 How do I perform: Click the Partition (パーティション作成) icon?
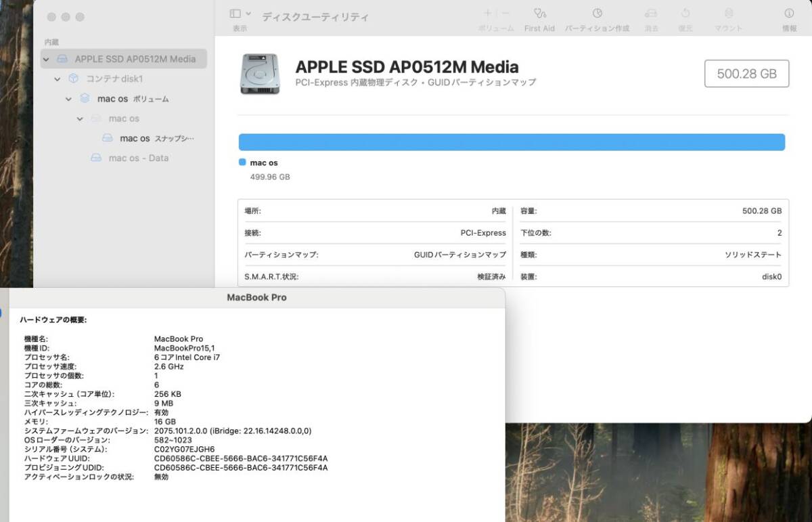(597, 14)
